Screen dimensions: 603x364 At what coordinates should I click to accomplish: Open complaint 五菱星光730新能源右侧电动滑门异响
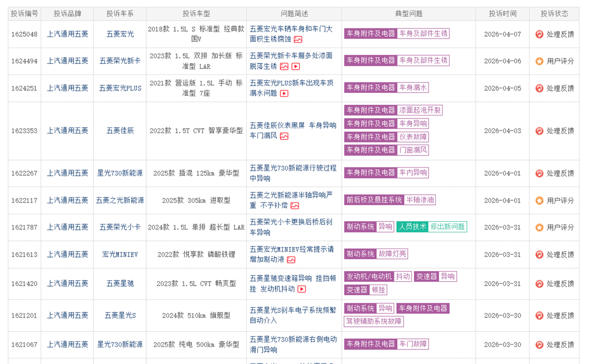293,345
